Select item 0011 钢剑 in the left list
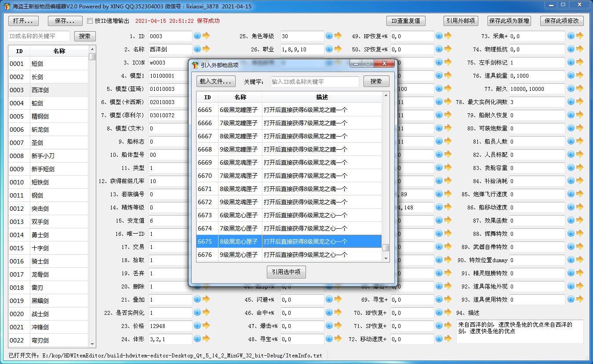 tap(48, 195)
